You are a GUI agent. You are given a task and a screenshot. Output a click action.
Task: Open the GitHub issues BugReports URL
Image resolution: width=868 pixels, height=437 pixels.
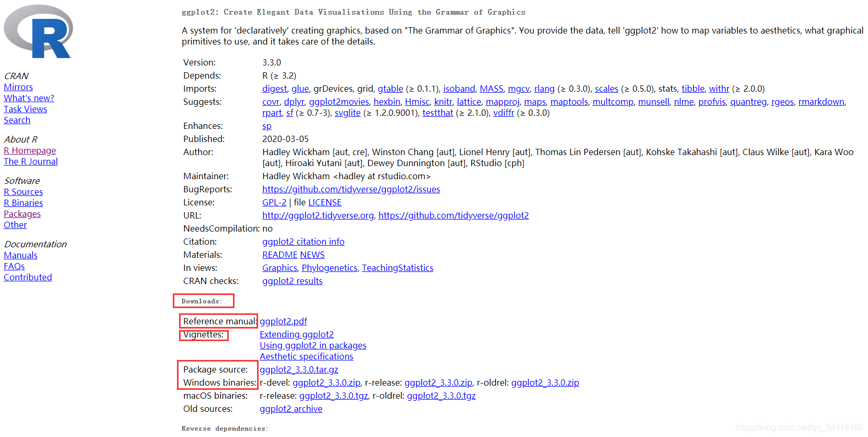[x=351, y=189]
